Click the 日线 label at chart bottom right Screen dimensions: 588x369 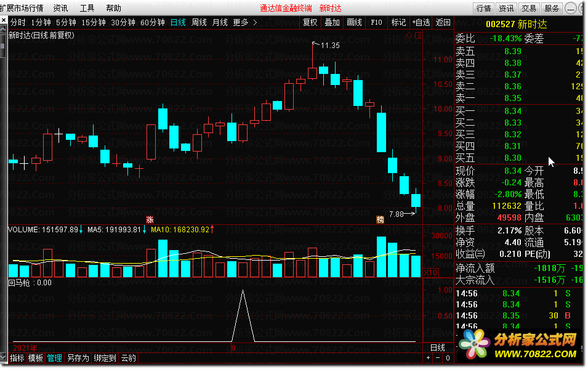click(437, 348)
